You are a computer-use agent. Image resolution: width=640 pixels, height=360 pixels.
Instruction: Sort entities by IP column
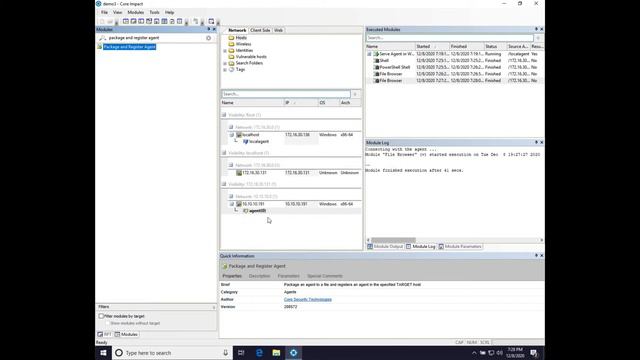point(300,103)
